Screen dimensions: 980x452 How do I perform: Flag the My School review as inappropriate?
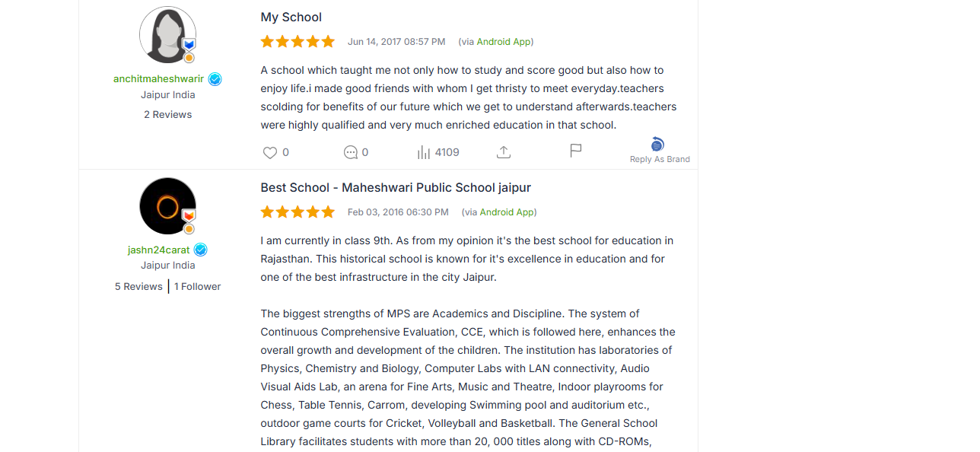(x=576, y=151)
